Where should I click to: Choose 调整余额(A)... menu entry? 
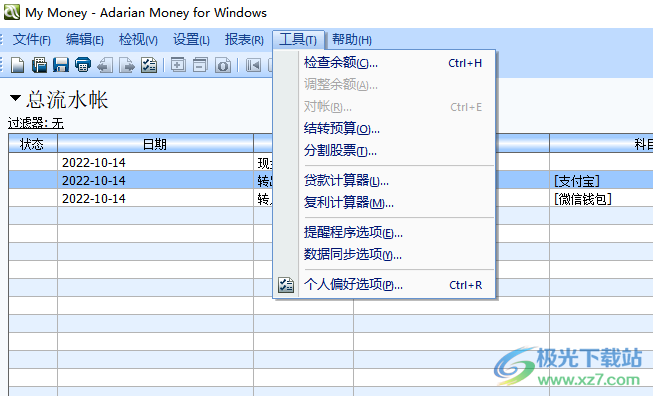[384, 85]
